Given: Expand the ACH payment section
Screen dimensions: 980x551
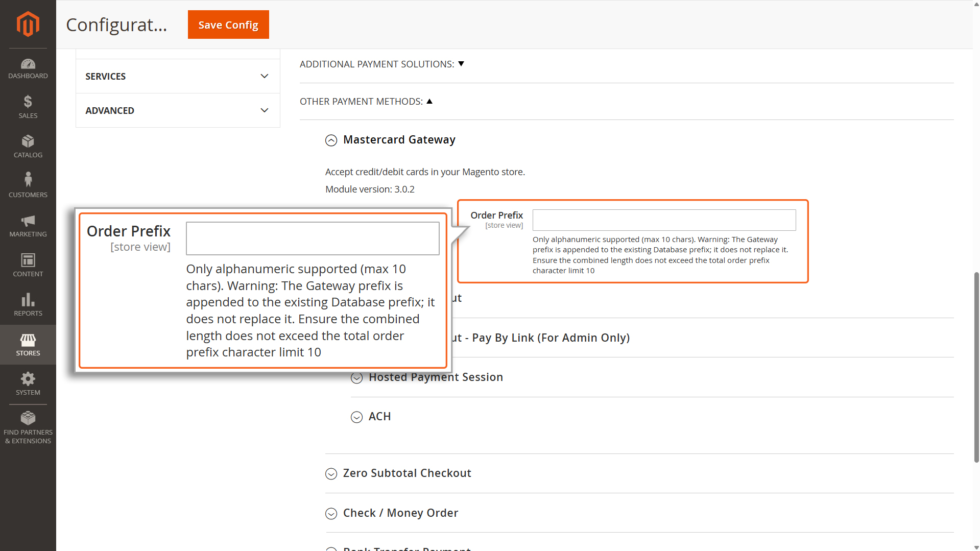Looking at the screenshot, I should pyautogui.click(x=379, y=417).
